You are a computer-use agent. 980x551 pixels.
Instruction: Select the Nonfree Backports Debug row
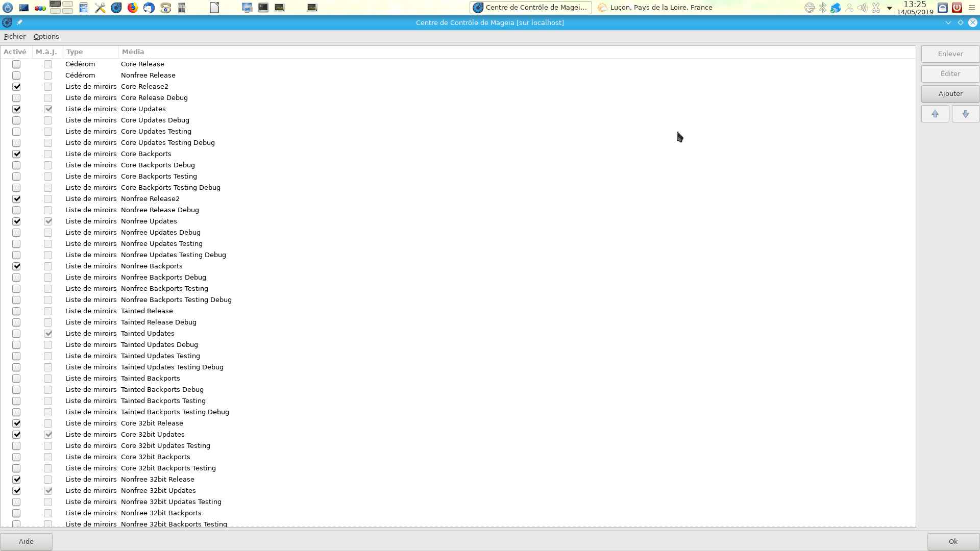tap(458, 278)
